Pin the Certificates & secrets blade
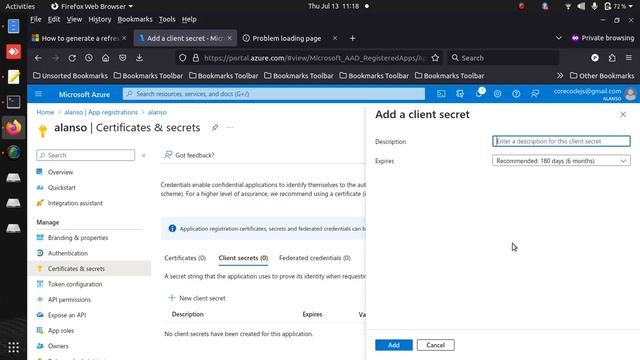This screenshot has width=640, height=360. [215, 128]
